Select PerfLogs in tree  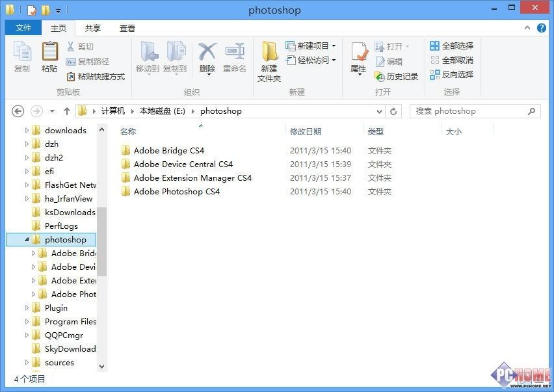tap(55, 226)
